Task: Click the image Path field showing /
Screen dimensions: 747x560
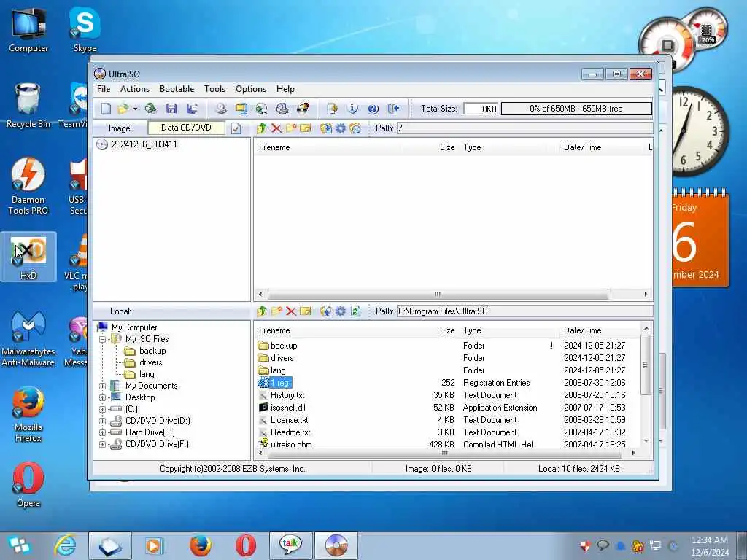Action: (x=525, y=128)
